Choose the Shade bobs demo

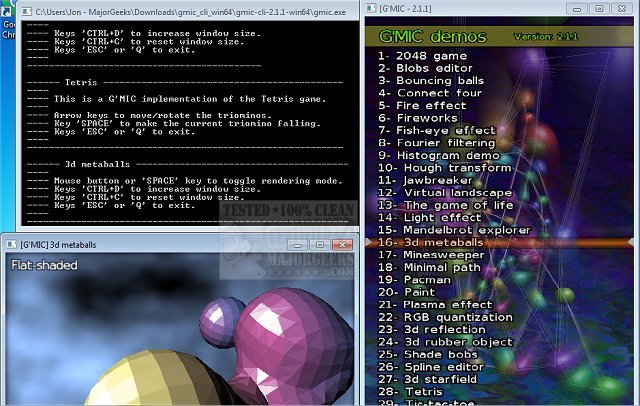tap(427, 355)
